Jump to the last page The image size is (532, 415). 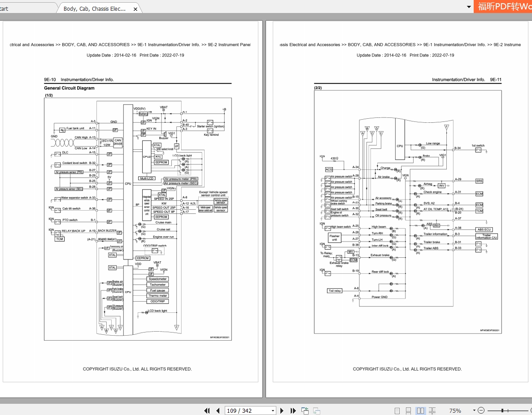[293, 411]
